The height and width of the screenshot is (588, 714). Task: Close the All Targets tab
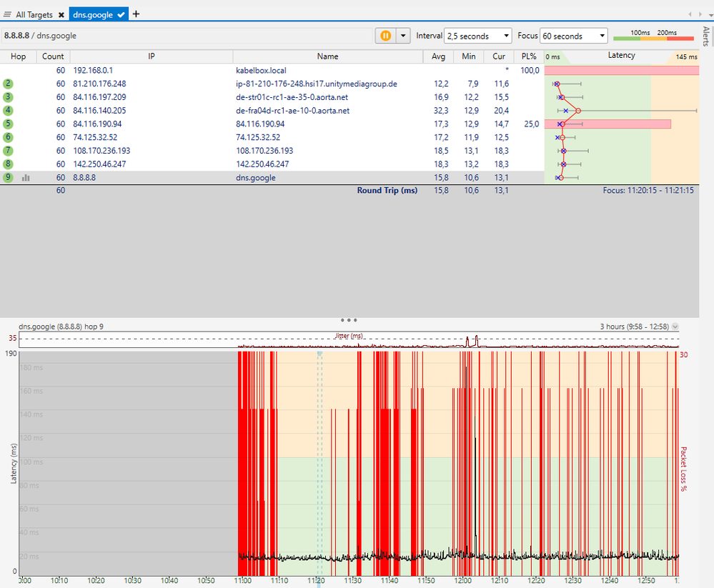(x=61, y=14)
